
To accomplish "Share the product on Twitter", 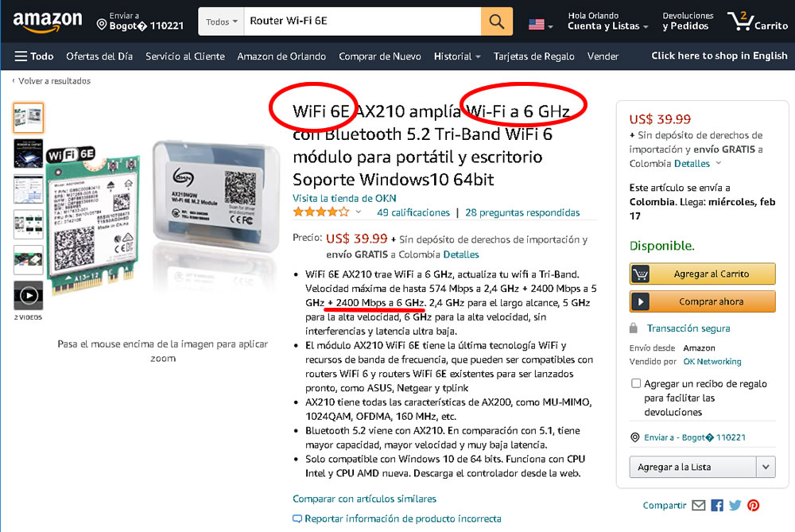I will (735, 505).
